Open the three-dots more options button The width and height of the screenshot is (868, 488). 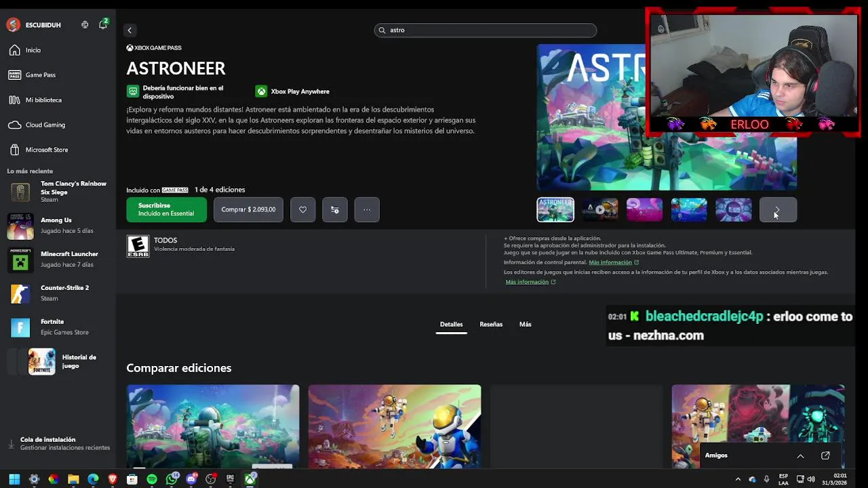[x=367, y=209]
